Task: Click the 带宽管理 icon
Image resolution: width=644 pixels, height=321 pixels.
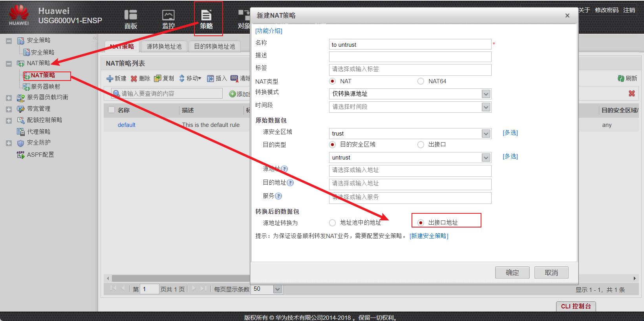Action: click(x=21, y=109)
